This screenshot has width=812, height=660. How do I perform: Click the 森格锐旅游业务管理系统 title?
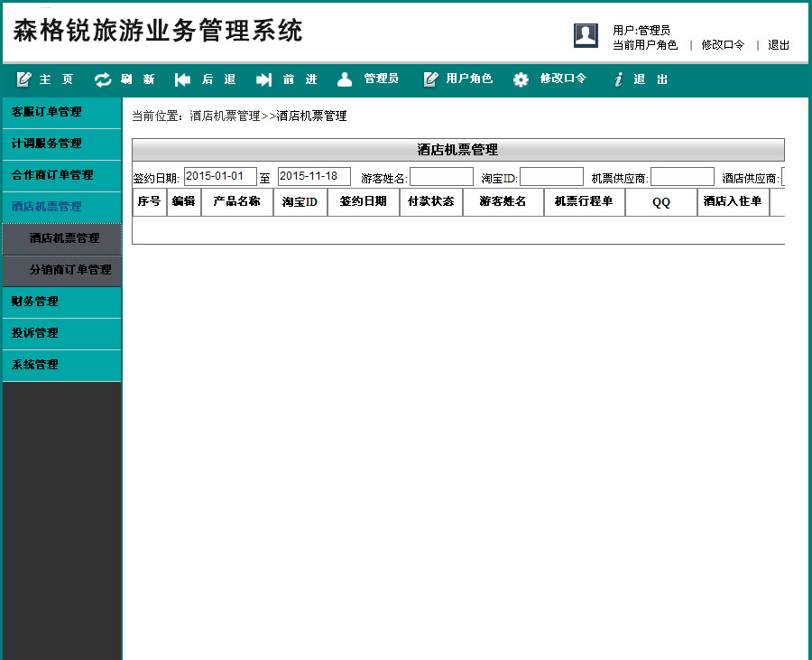coord(158,31)
